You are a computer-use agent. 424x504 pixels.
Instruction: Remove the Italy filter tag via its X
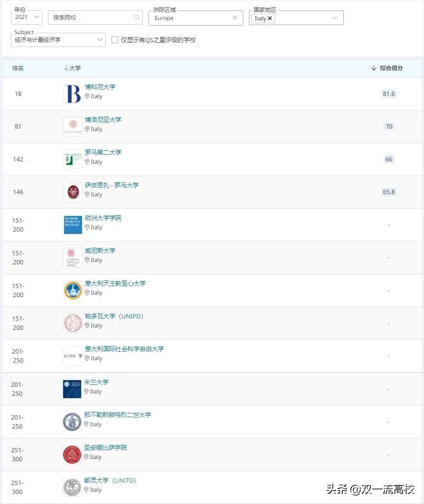[x=269, y=18]
